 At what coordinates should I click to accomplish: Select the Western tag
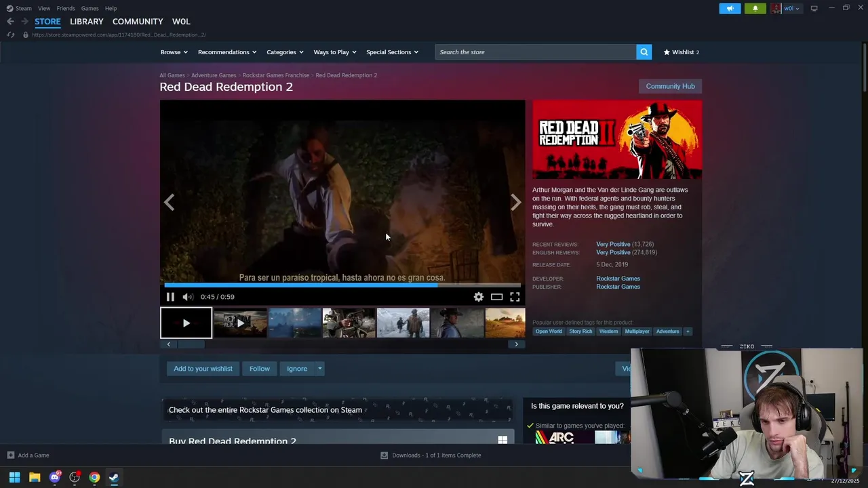608,331
